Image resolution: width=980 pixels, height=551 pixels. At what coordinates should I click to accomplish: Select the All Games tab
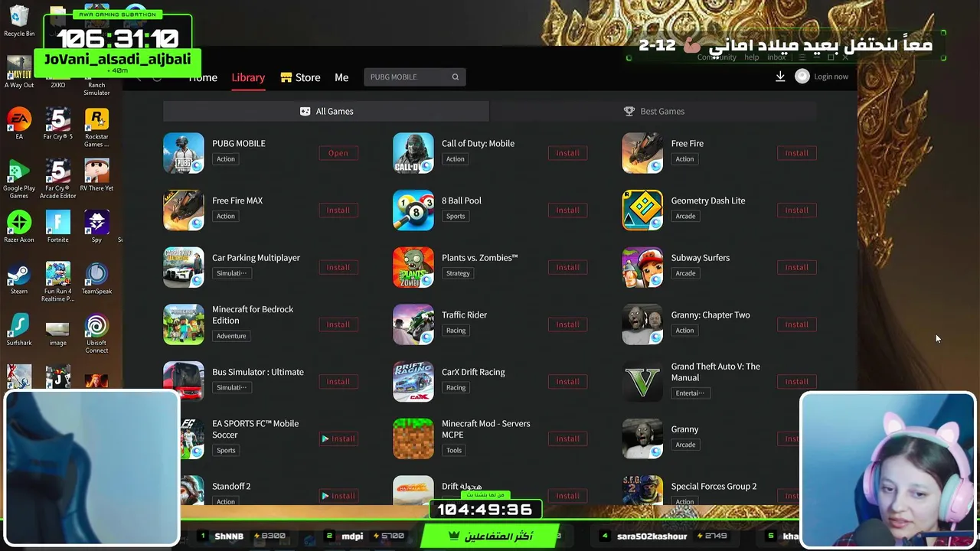[326, 111]
